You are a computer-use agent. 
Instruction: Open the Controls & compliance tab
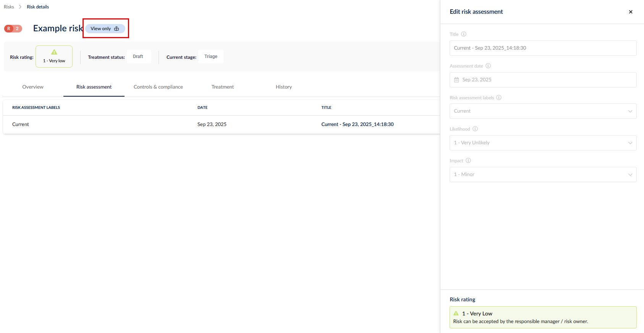(158, 87)
